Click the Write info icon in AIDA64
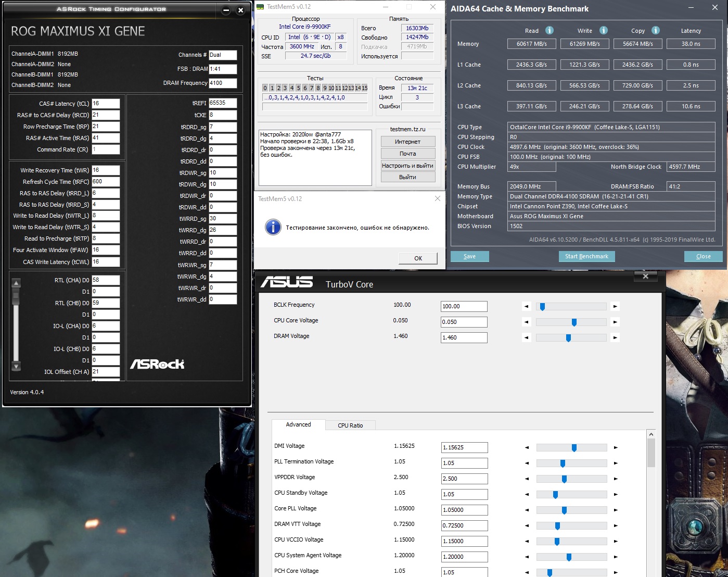This screenshot has width=728, height=577. click(x=604, y=30)
